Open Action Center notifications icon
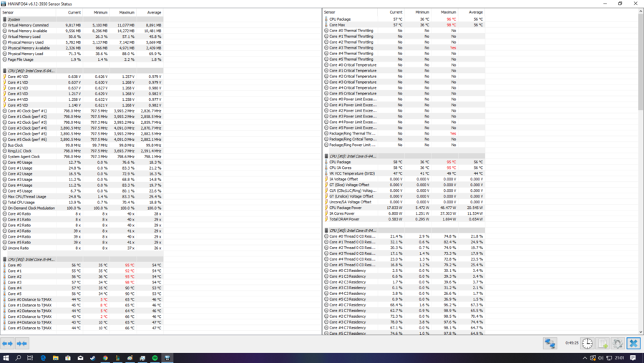Viewport: 644px width, 363px height. click(633, 358)
